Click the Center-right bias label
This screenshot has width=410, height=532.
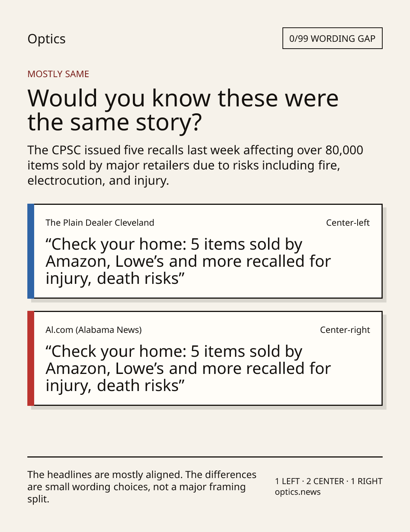pyautogui.click(x=345, y=330)
